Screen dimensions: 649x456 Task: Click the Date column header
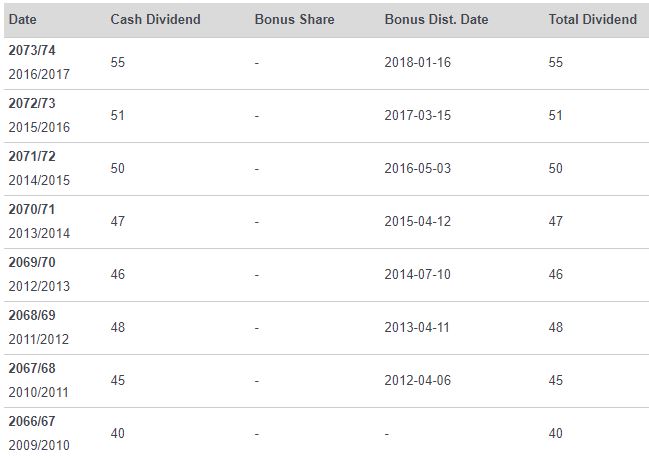click(22, 19)
